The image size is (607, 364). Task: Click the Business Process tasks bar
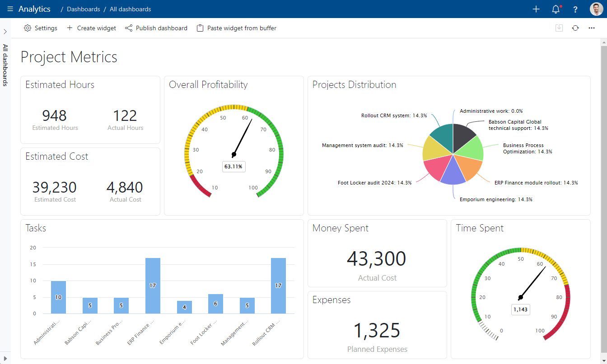click(121, 305)
